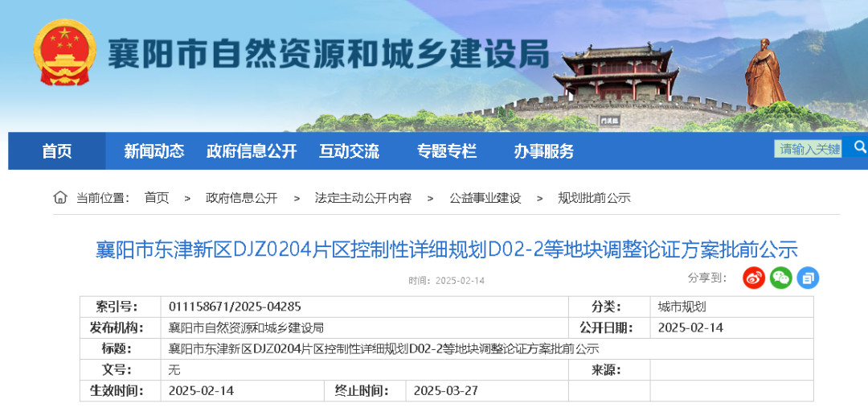This screenshot has height=416, width=868.
Task: Click the blue copy-link share icon
Action: point(808,278)
